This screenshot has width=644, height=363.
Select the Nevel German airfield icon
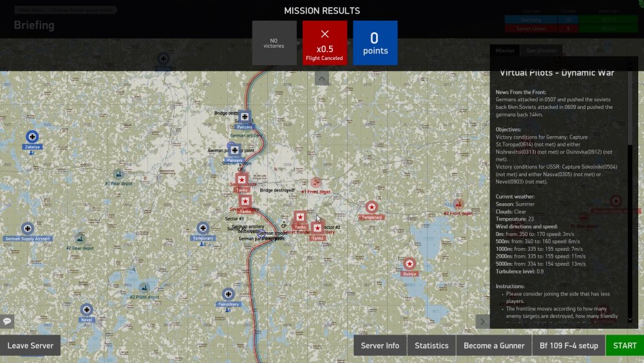tap(86, 309)
